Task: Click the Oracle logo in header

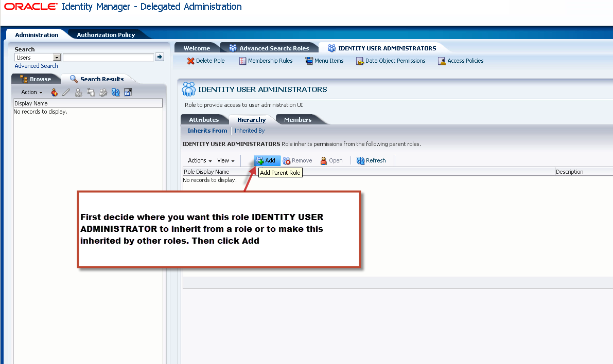Action: coord(31,6)
